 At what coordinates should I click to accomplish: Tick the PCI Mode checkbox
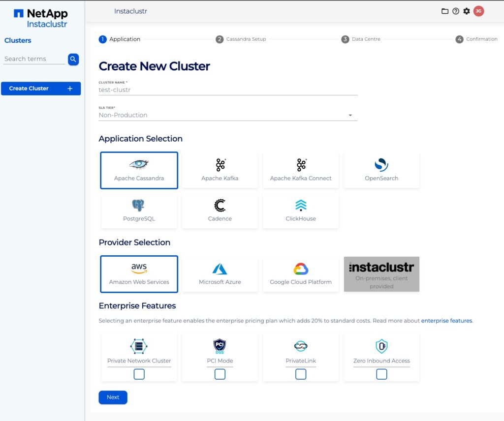click(x=220, y=374)
